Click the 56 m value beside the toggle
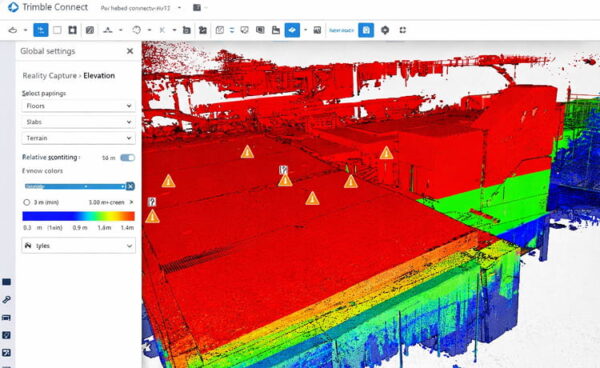 tap(109, 158)
